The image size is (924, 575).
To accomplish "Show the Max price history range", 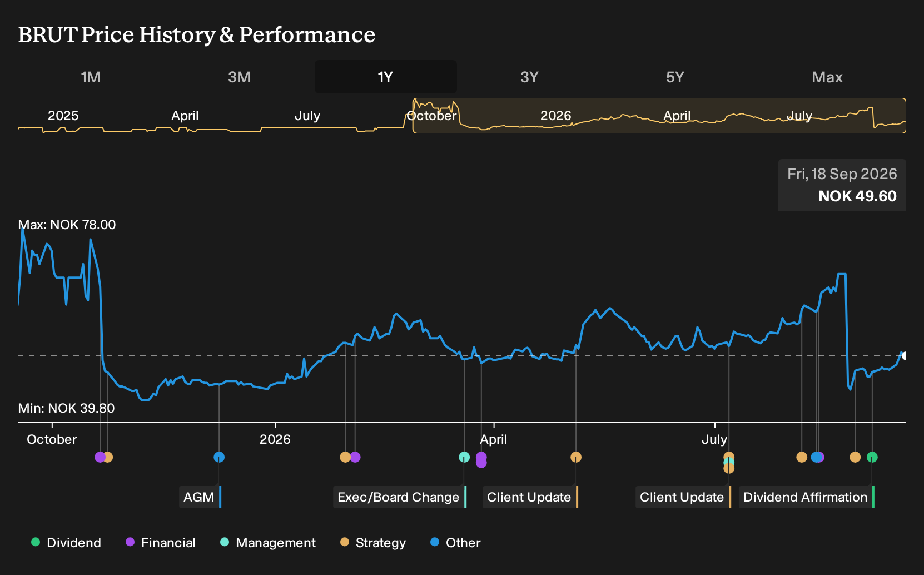I will coord(827,77).
